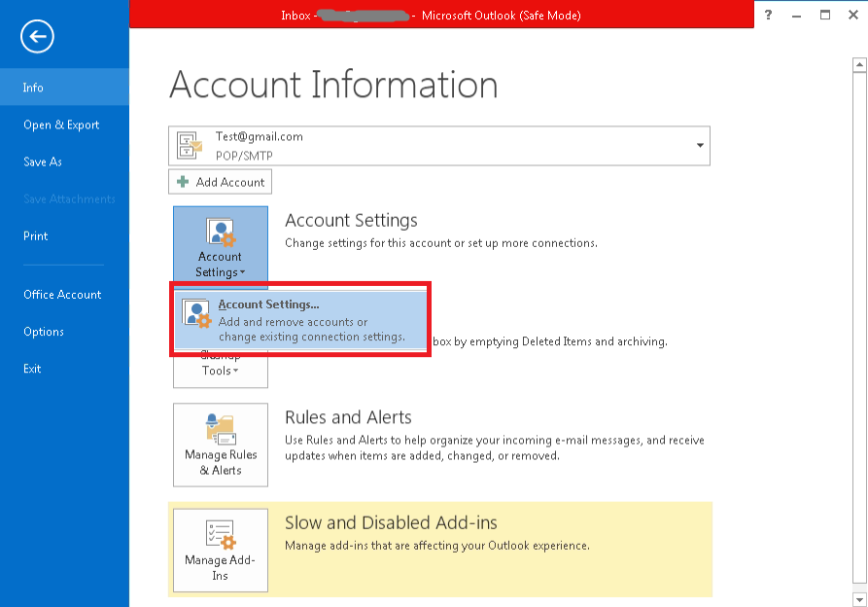The image size is (868, 607).
Task: Open the Cleanup Tools dropdown button
Action: [x=221, y=370]
